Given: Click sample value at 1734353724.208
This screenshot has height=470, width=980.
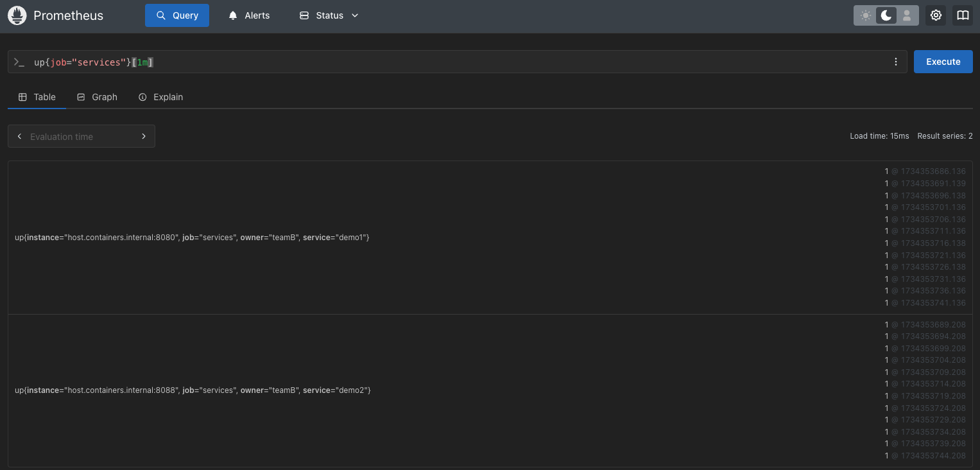Looking at the screenshot, I should (925, 408).
